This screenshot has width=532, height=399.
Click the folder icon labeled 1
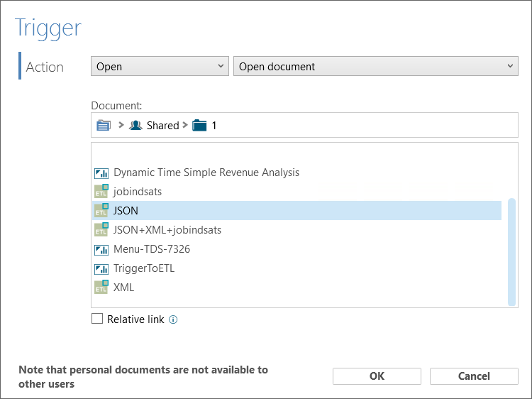199,125
